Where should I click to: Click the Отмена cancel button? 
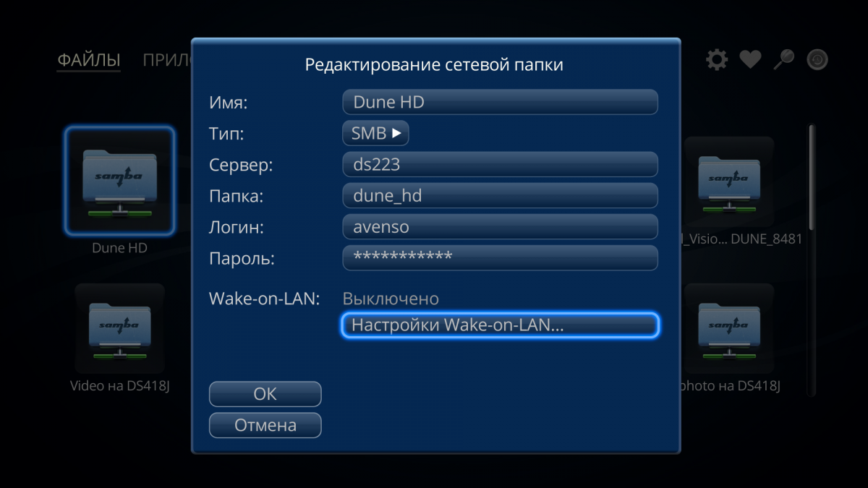tap(265, 425)
